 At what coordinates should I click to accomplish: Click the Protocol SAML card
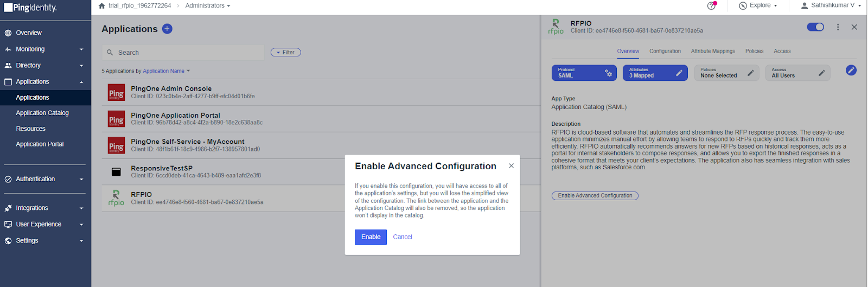(584, 73)
